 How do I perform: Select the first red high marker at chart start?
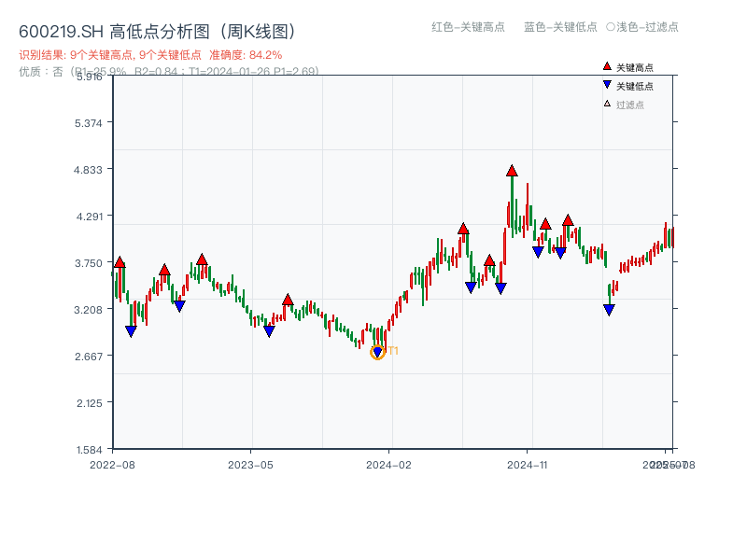[x=120, y=262]
